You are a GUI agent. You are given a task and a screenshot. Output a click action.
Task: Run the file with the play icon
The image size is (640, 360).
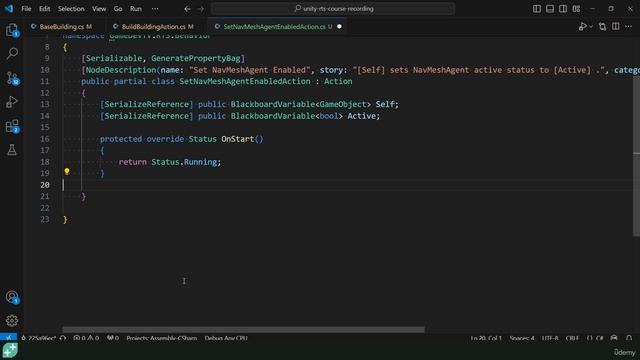[582, 27]
